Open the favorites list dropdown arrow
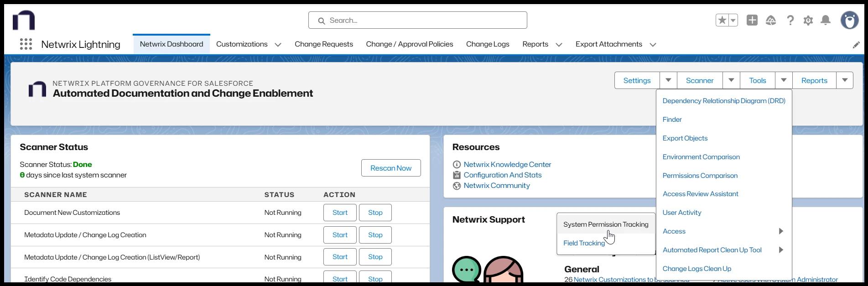 733,20
